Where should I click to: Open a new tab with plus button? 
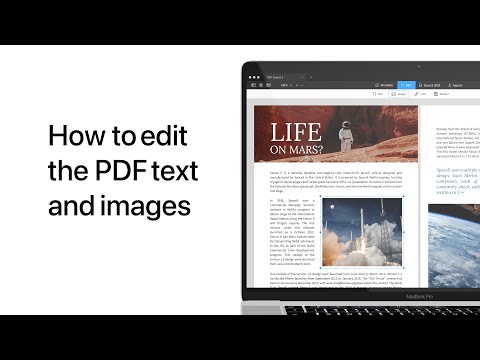click(x=311, y=77)
